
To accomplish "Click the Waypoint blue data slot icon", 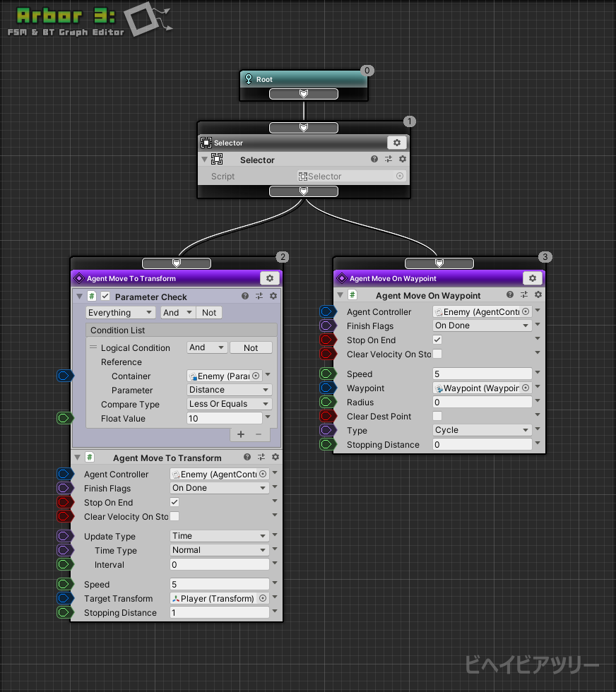I will 328,388.
